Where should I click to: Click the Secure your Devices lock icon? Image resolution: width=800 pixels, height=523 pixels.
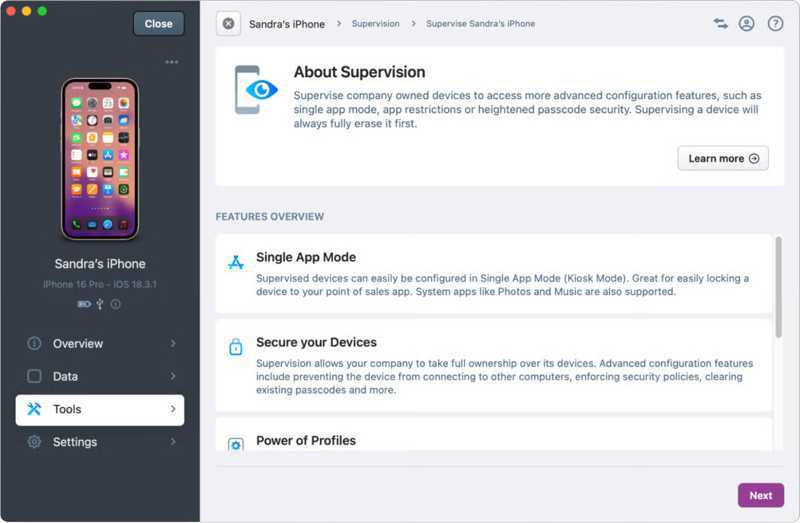[x=236, y=348]
